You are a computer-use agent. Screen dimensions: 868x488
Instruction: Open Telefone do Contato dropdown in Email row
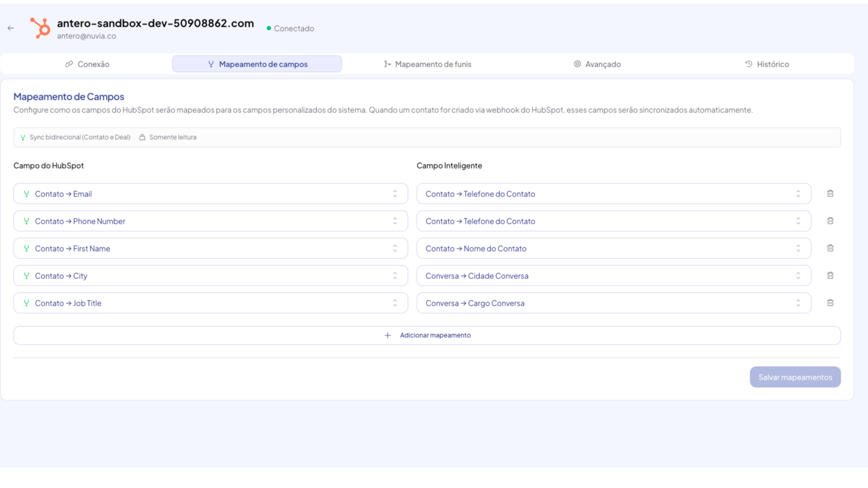[x=614, y=194]
